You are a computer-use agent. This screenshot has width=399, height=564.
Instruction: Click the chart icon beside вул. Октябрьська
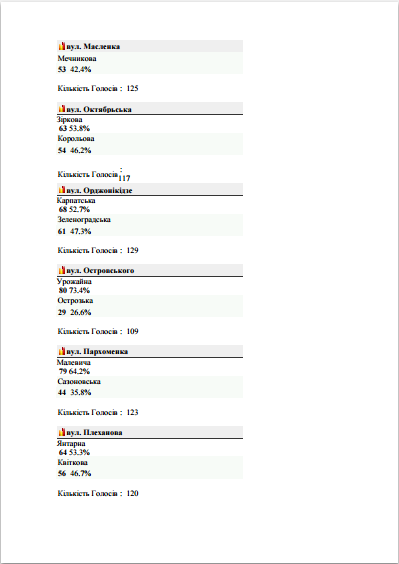click(62, 109)
